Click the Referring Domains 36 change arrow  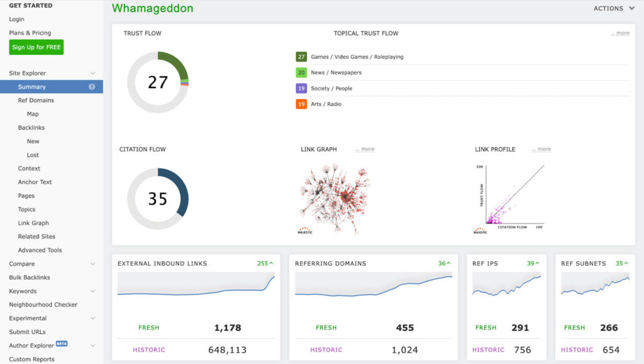(x=448, y=263)
